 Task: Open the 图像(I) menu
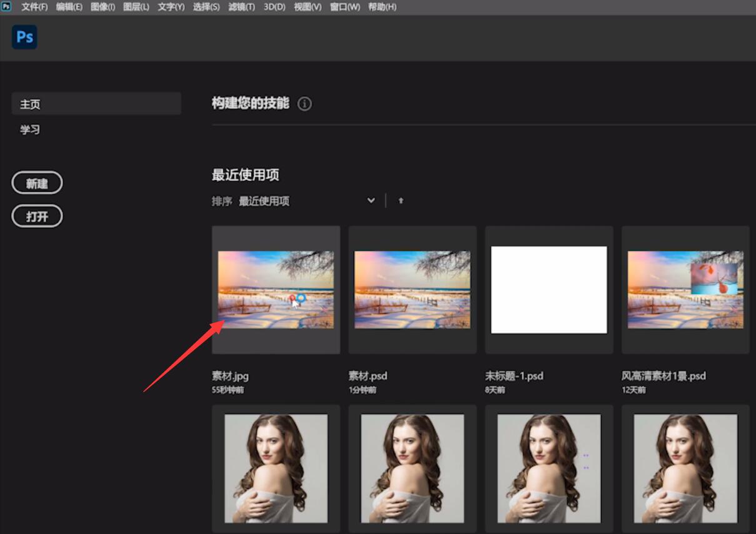point(103,7)
